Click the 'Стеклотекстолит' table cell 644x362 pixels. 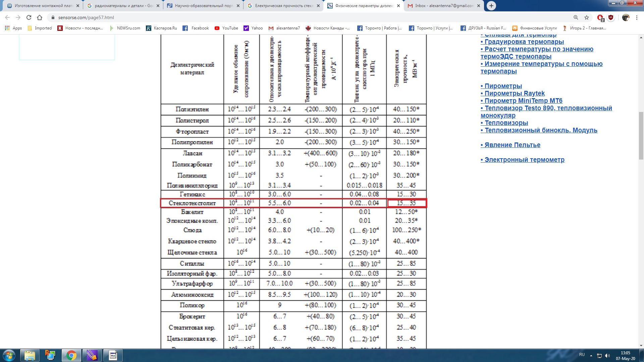tap(192, 203)
